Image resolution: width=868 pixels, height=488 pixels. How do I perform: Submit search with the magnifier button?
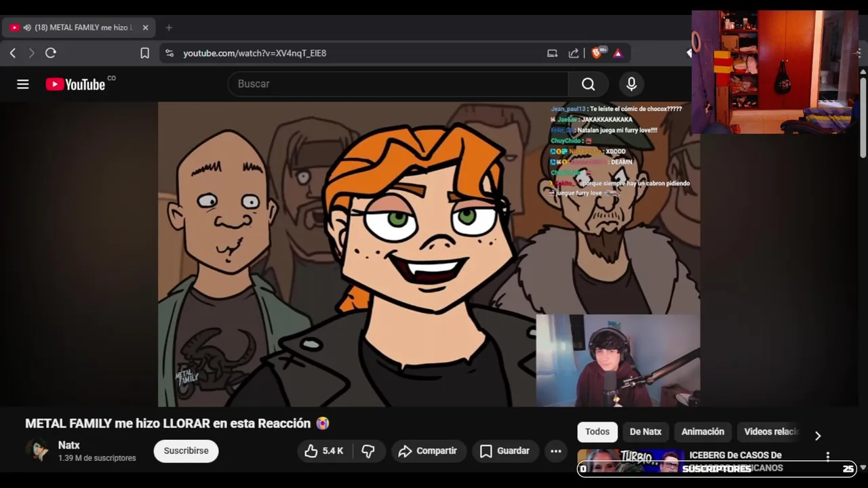588,84
